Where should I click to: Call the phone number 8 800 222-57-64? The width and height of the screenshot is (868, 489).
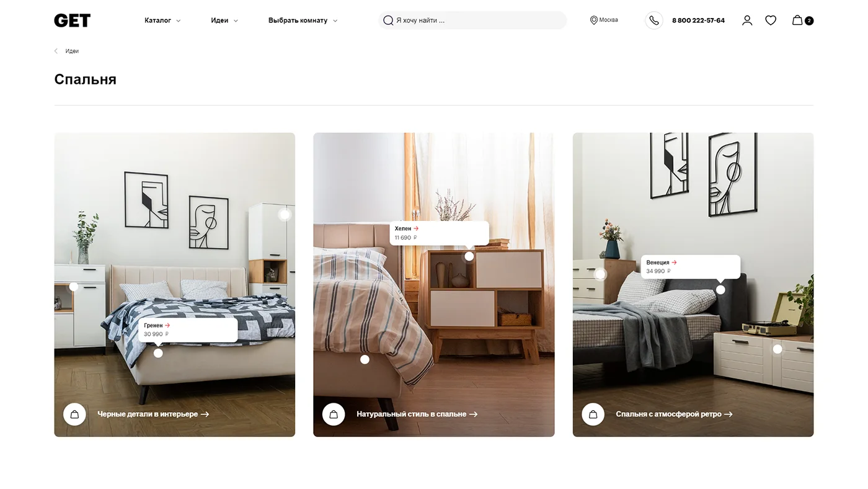click(x=698, y=20)
